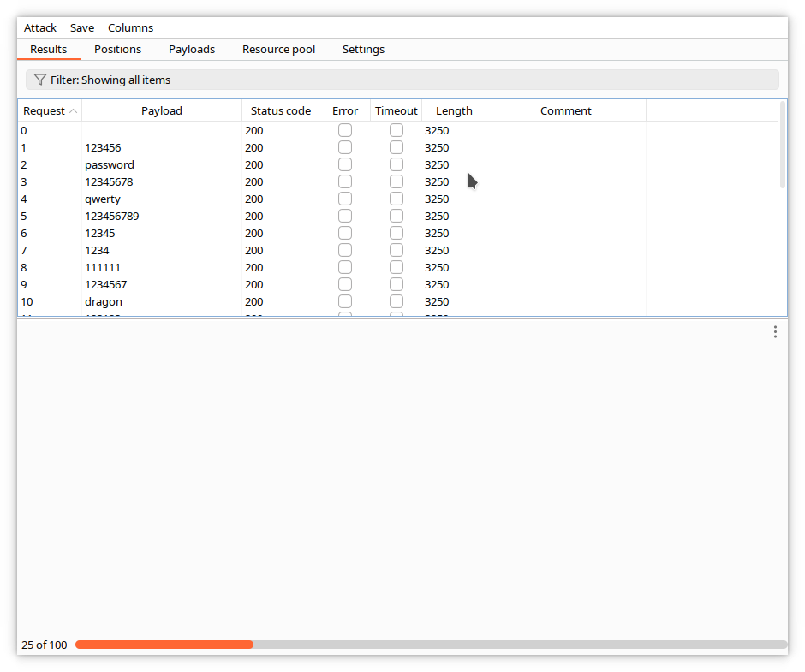Go to the Settings tab
This screenshot has width=805, height=672.
click(363, 49)
